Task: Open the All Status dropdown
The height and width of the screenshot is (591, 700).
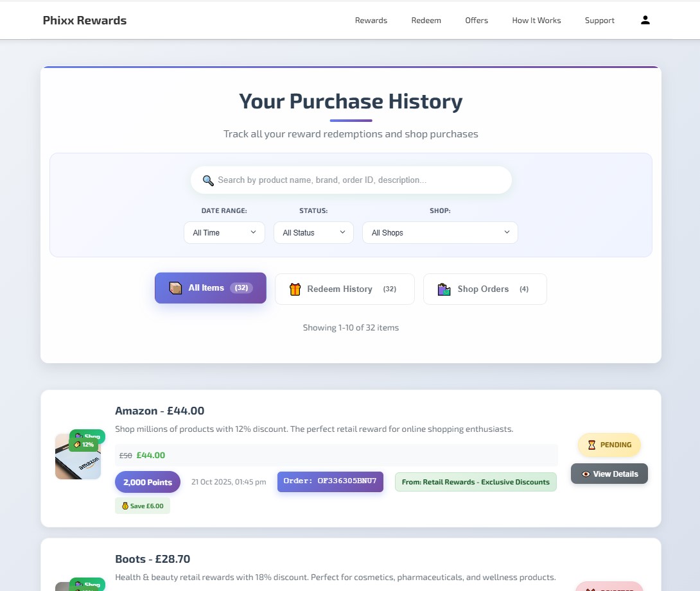Action: pos(313,232)
